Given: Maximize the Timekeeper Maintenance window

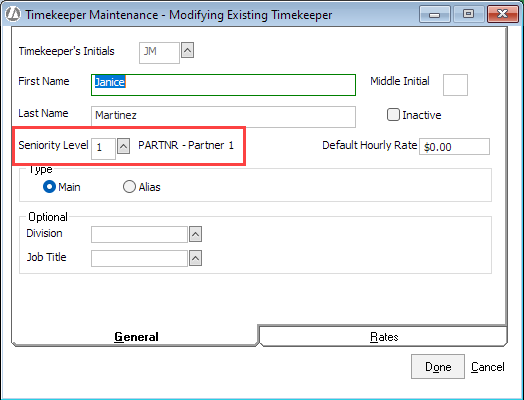Looking at the screenshot, I should [x=469, y=14].
